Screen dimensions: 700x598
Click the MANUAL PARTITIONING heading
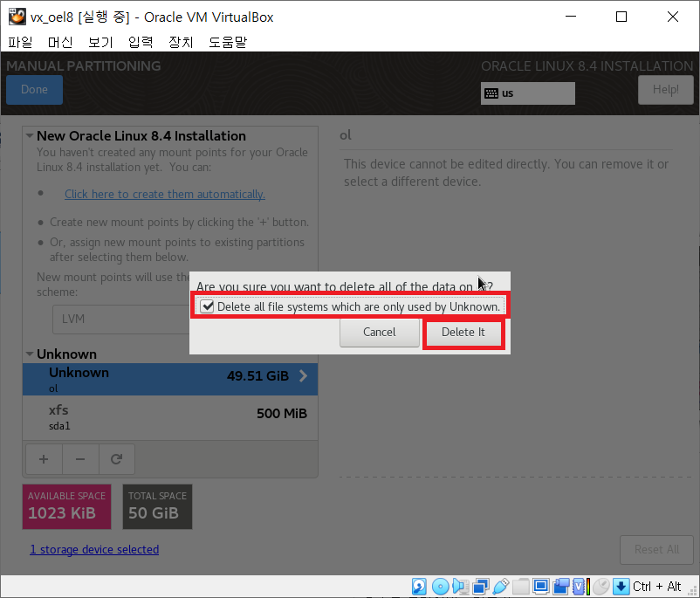84,65
